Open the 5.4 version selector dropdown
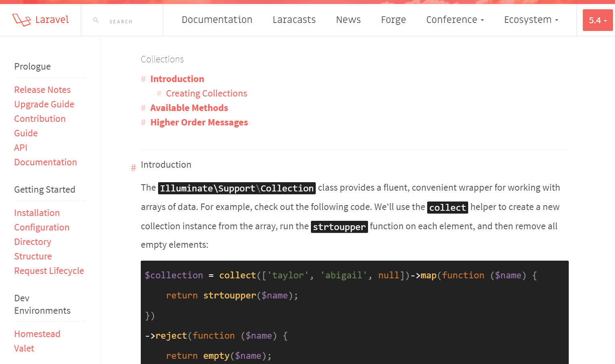615x364 pixels. pos(597,20)
